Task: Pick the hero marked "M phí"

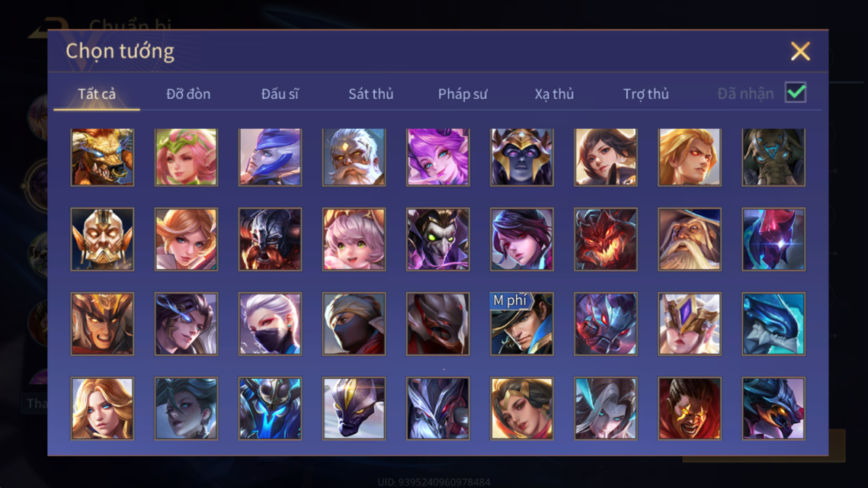Action: click(521, 324)
